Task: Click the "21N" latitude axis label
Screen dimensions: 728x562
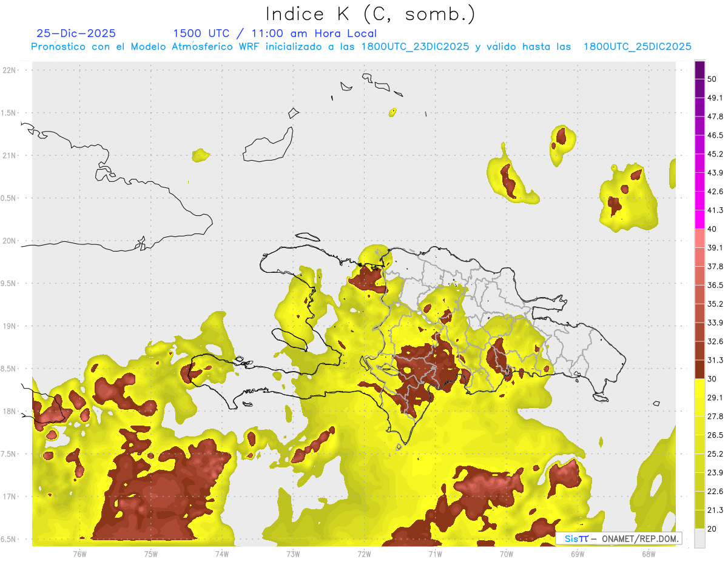Action: click(10, 155)
